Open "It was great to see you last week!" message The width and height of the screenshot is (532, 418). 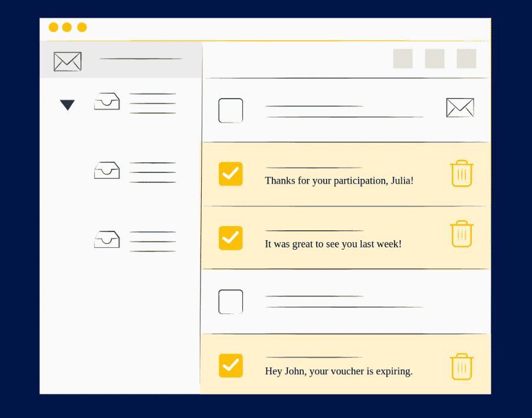coord(333,244)
